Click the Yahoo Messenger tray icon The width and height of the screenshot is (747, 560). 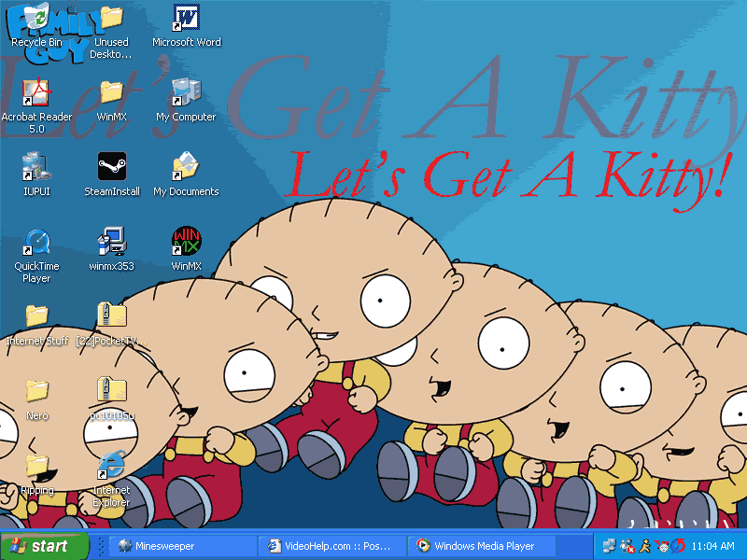click(661, 546)
